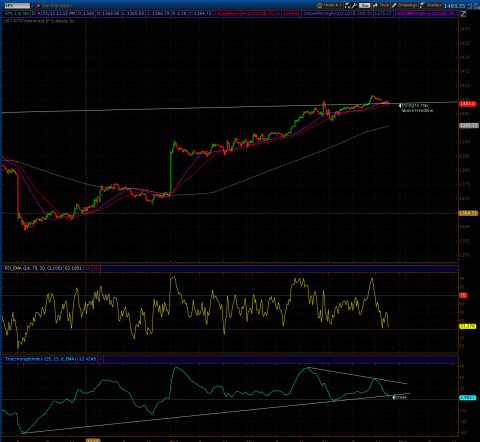Image resolution: width=480 pixels, height=442 pixels.
Task: Click the 'trying to stay above trendline' note
Action: (x=417, y=108)
